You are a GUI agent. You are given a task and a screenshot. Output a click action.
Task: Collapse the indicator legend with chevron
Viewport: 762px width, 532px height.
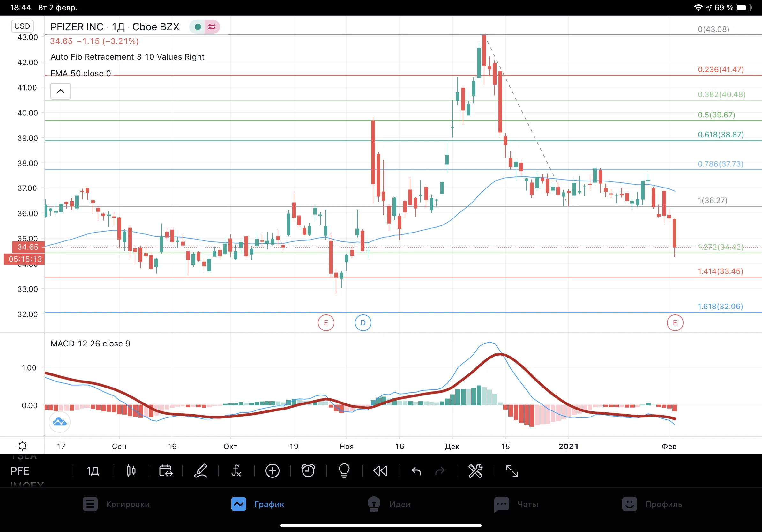60,91
